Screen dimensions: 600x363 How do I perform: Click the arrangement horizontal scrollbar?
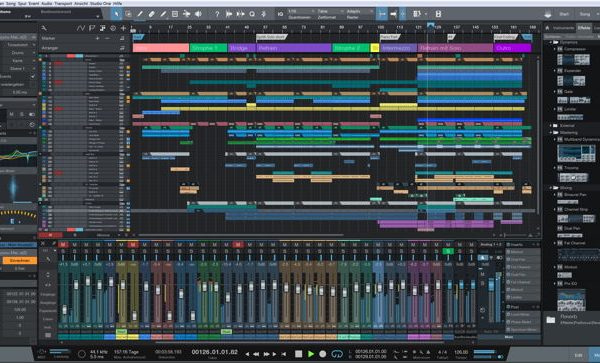[241, 235]
